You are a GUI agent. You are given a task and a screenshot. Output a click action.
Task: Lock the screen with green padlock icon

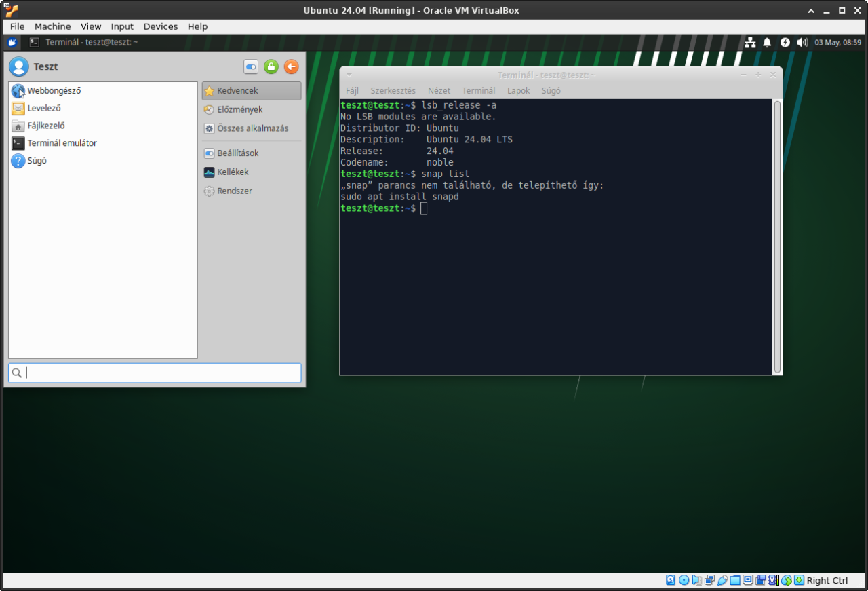(x=271, y=66)
